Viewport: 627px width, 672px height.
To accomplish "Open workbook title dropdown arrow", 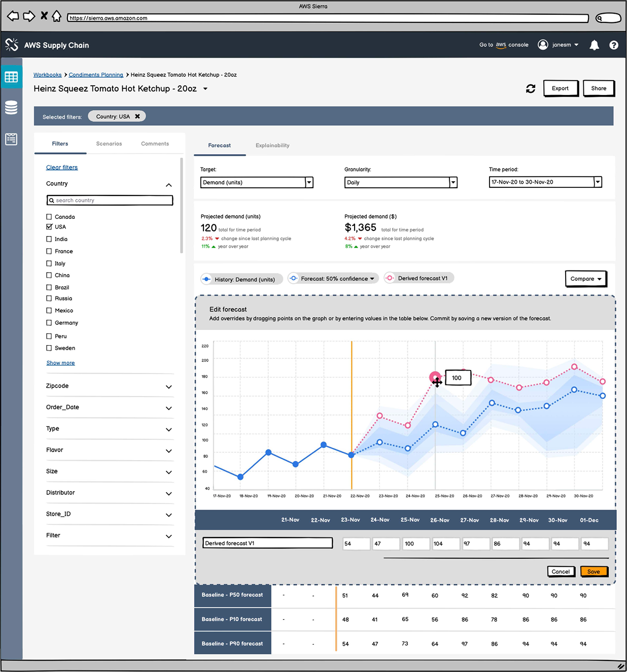I will coord(205,89).
